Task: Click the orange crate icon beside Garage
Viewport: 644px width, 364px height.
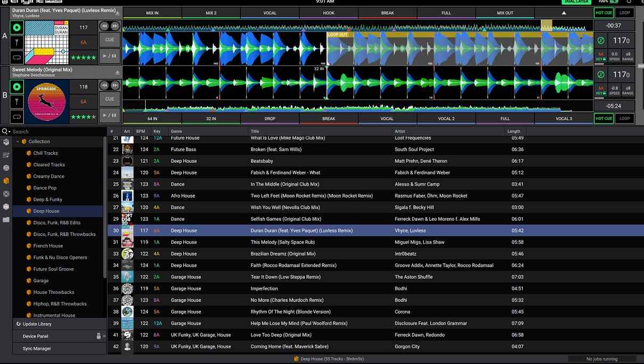Action: tap(29, 280)
